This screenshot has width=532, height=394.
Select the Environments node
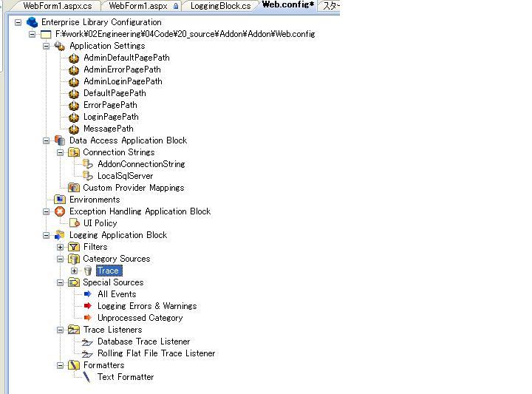click(95, 200)
